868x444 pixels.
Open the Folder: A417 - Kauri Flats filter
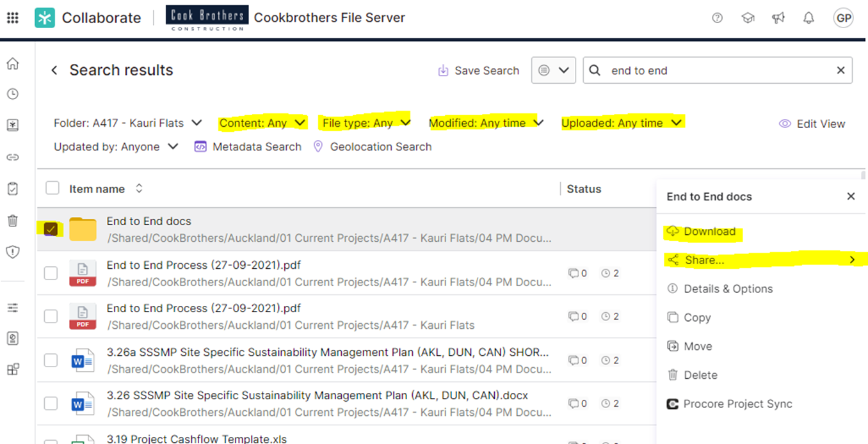click(x=128, y=123)
